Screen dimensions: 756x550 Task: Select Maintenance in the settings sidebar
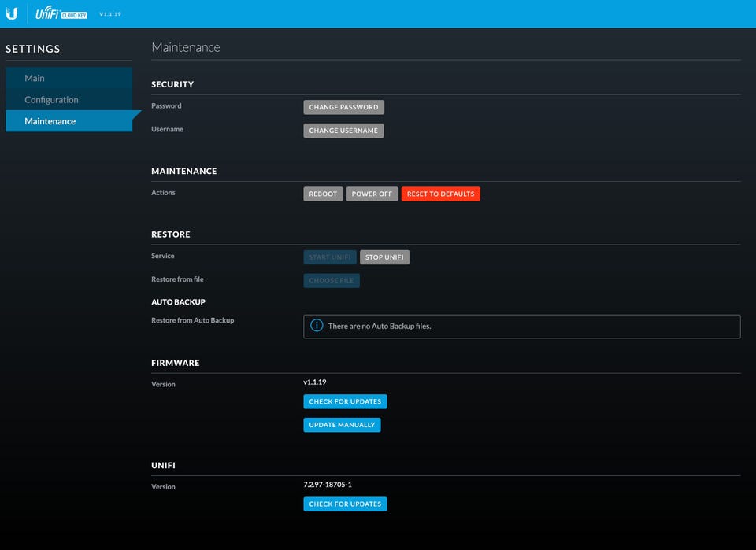[69, 121]
